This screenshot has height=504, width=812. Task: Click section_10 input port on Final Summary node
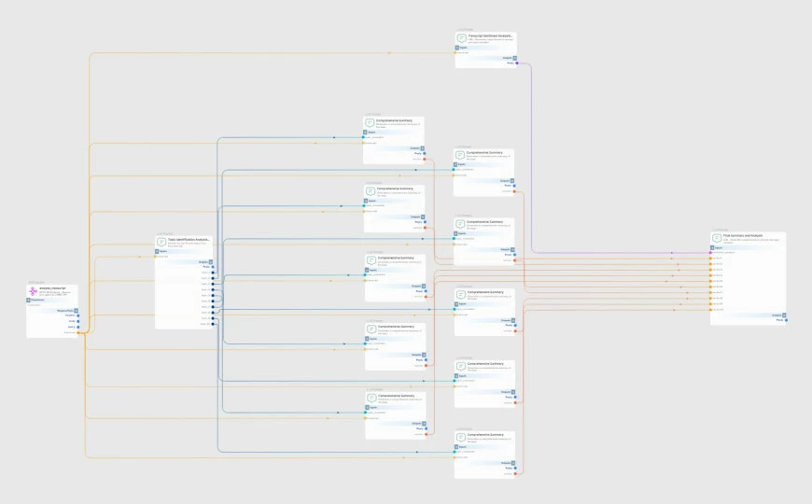point(710,309)
